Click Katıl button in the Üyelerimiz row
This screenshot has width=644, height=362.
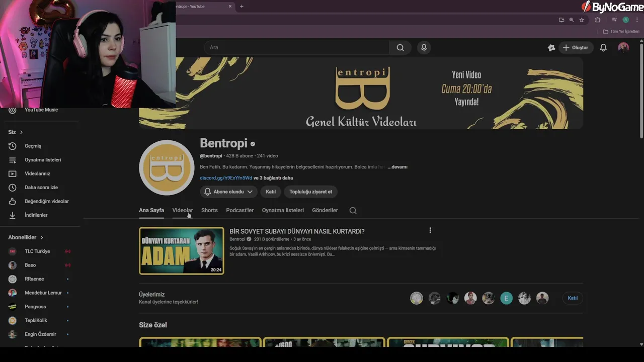[573, 298]
